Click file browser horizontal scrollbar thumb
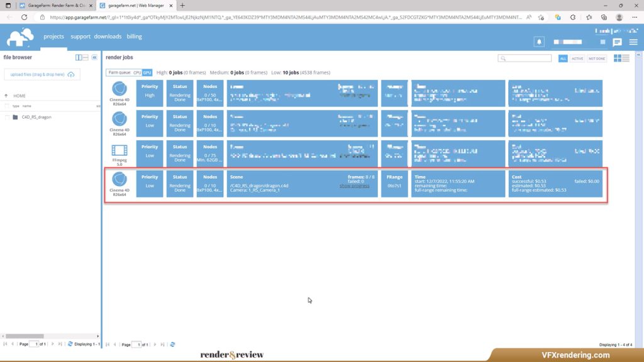Viewport: 644px width, 362px height. 25,336
